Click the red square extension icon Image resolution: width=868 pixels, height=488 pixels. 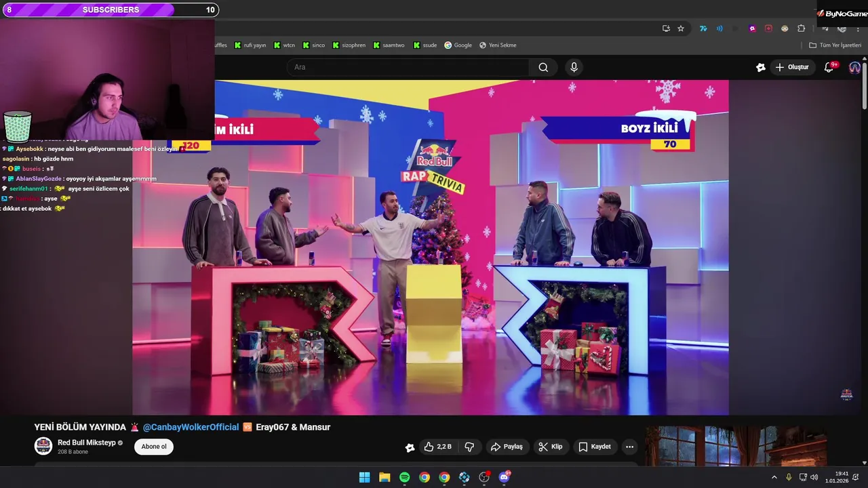tap(768, 28)
